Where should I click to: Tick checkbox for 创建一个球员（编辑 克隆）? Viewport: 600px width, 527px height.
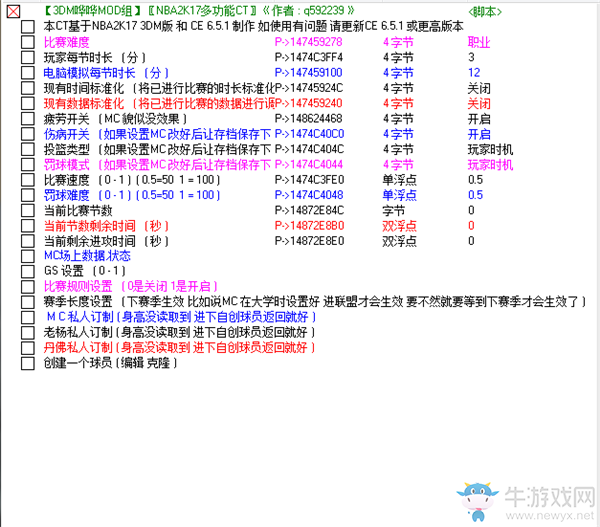(28, 363)
